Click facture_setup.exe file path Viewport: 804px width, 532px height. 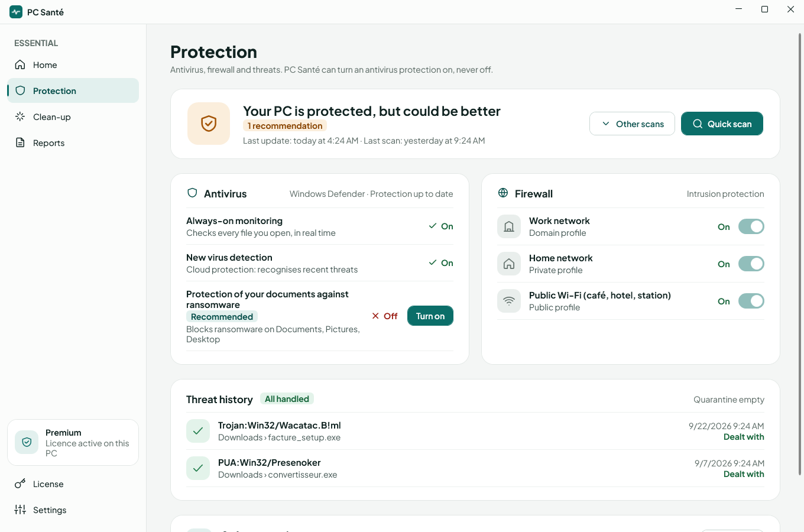click(x=279, y=437)
